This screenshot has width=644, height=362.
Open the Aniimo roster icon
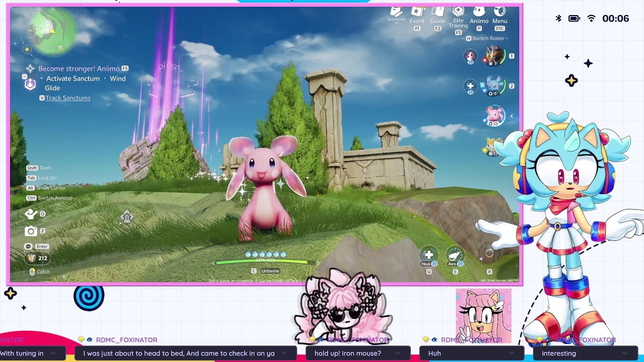pyautogui.click(x=479, y=12)
